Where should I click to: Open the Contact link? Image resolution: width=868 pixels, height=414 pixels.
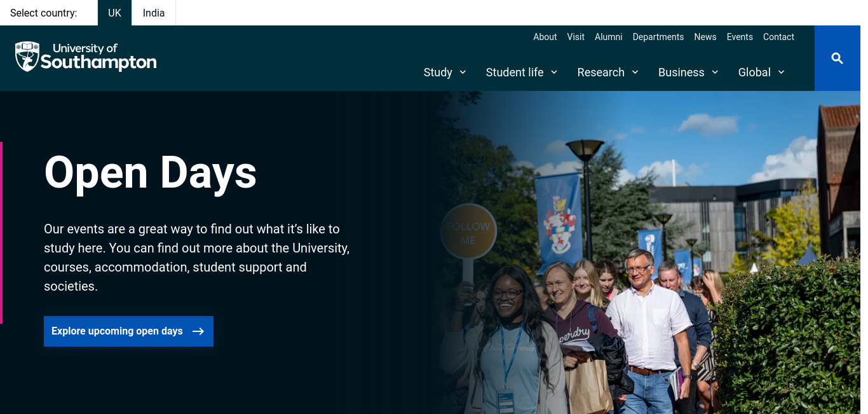point(779,37)
